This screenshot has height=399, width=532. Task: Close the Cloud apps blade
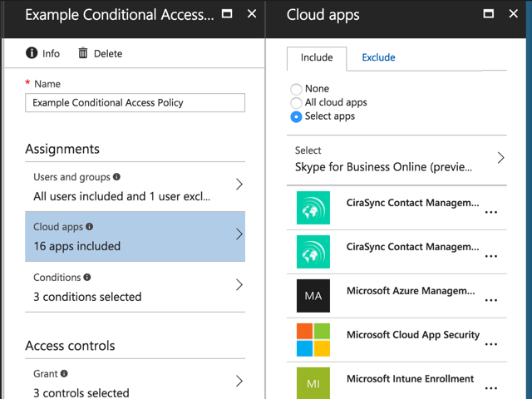(514, 14)
